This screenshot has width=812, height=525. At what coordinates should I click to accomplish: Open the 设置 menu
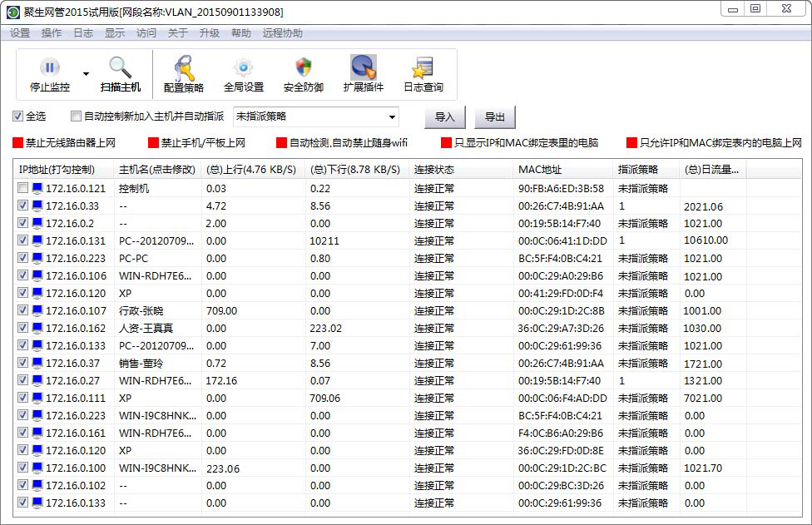click(18, 33)
